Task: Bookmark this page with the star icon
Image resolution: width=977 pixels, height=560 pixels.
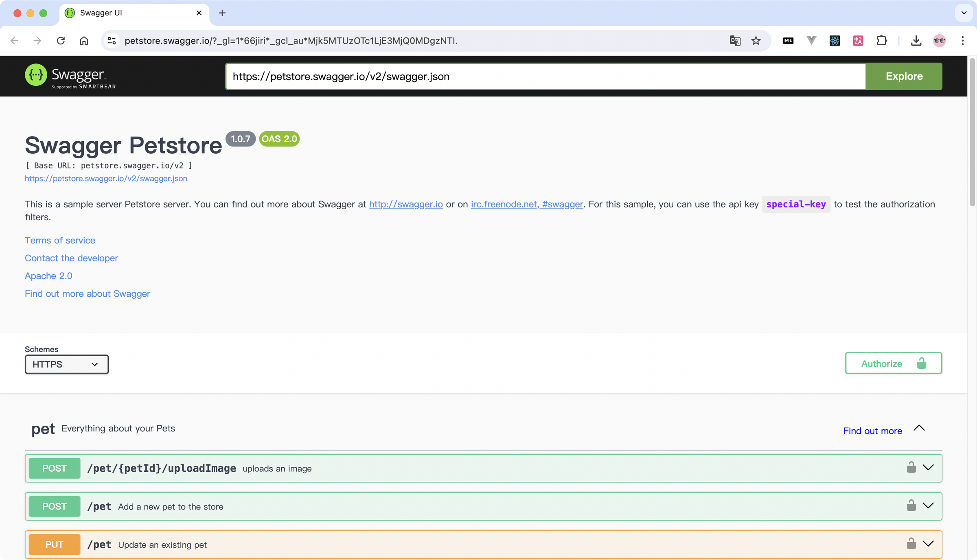Action: (x=756, y=41)
